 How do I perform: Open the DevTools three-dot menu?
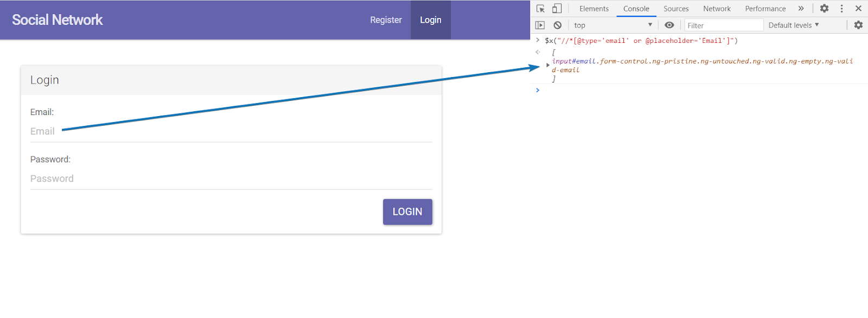[841, 9]
